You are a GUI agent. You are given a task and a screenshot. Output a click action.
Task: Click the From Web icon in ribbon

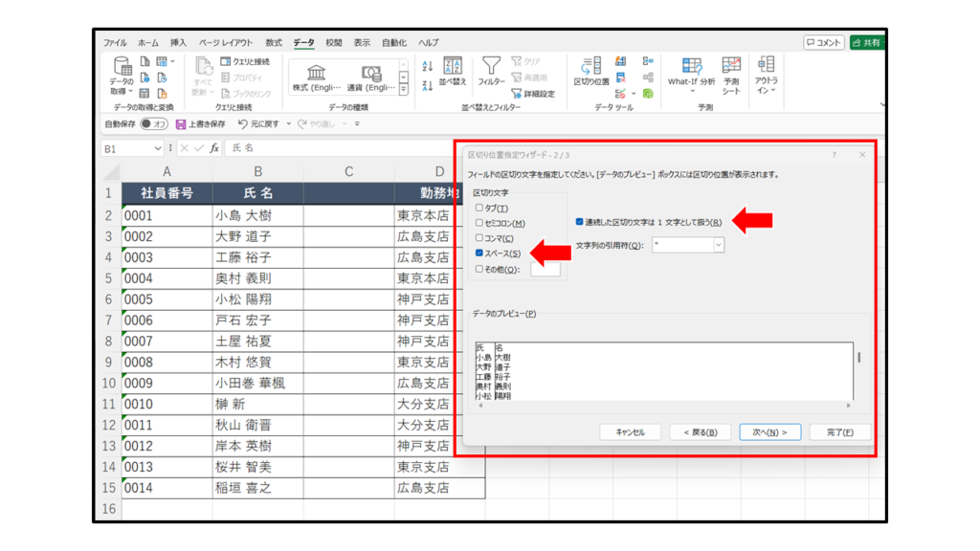[x=145, y=77]
